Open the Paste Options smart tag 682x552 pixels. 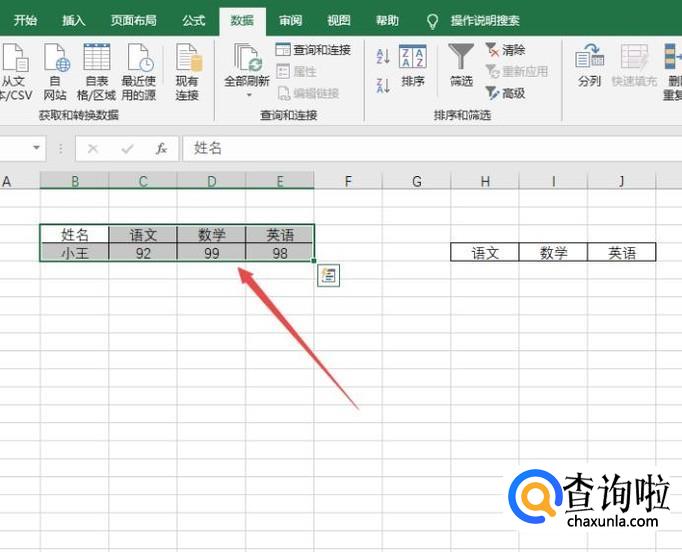(328, 276)
